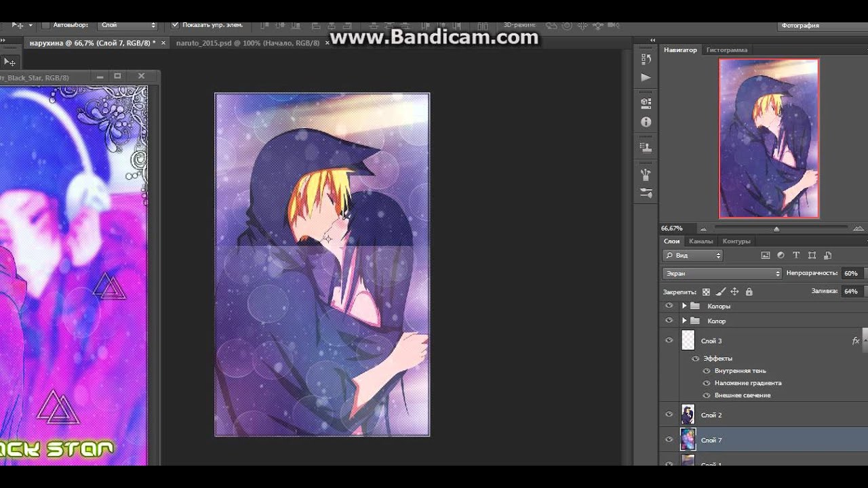868x488 pixels.
Task: Open blend mode dropdown Экран
Action: coord(722,273)
